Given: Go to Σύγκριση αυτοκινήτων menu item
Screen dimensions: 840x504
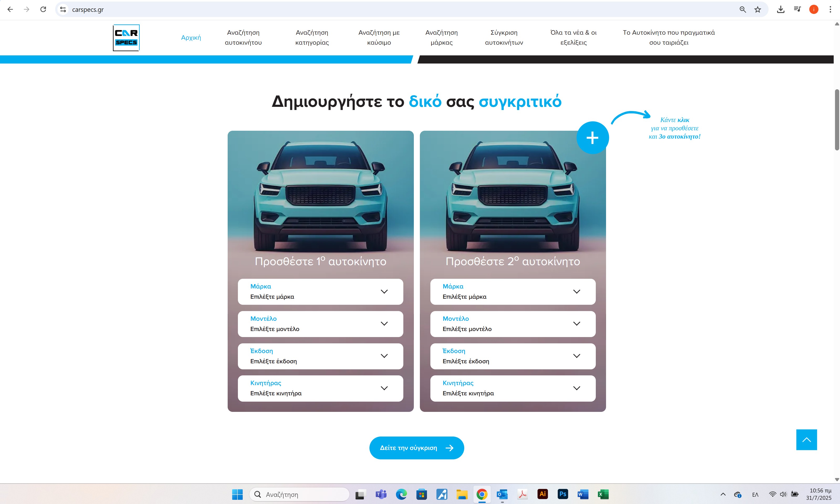Looking at the screenshot, I should pos(504,38).
